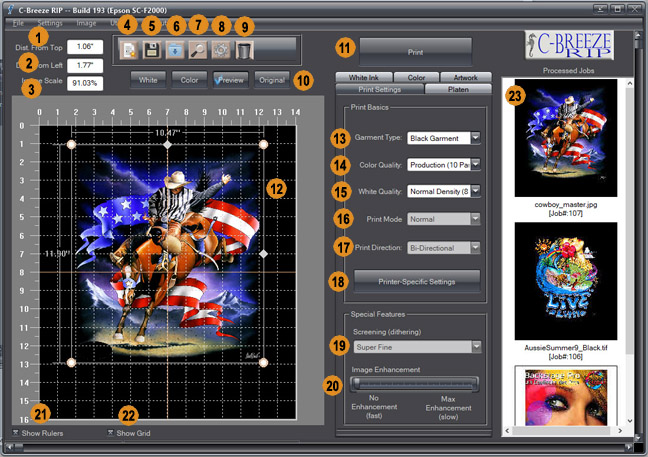Click the Dist. From Left value 1.77"

85,65
